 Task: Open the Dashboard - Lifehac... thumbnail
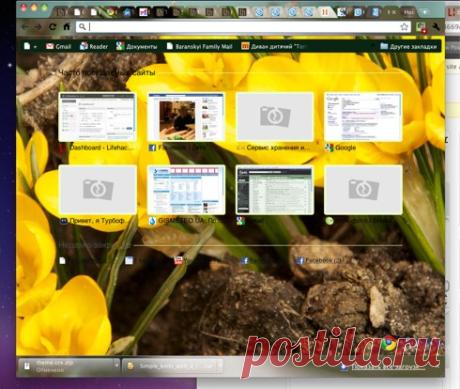coord(97,117)
